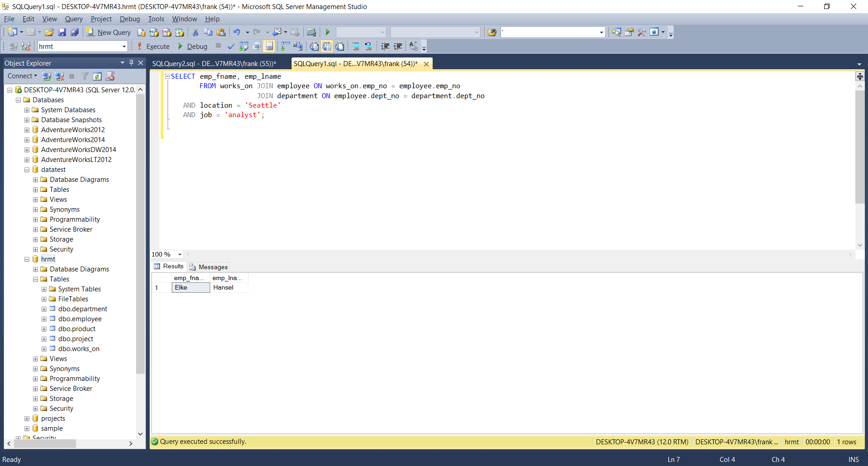Collapse the datatest database node

[x=27, y=170]
